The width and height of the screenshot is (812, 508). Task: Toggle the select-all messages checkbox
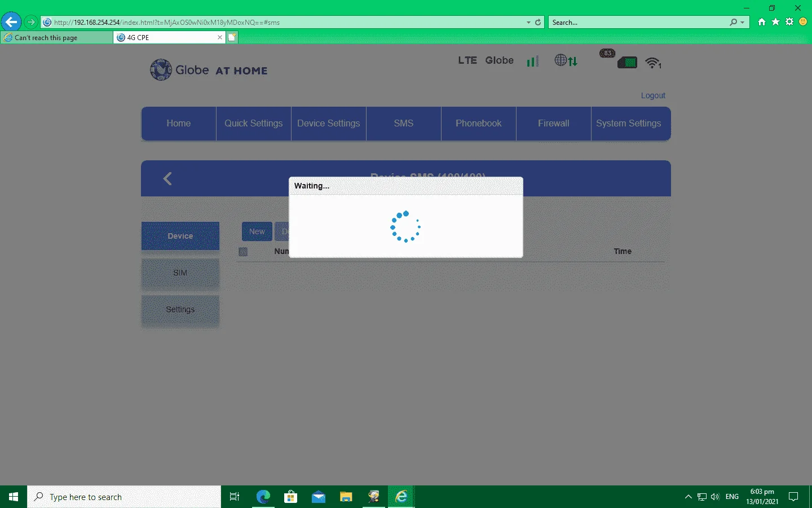pyautogui.click(x=243, y=252)
